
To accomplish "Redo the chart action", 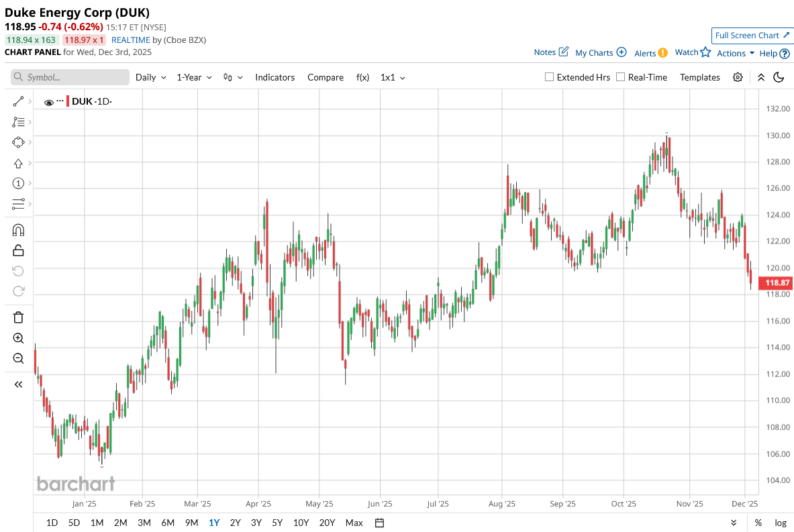I will (18, 292).
